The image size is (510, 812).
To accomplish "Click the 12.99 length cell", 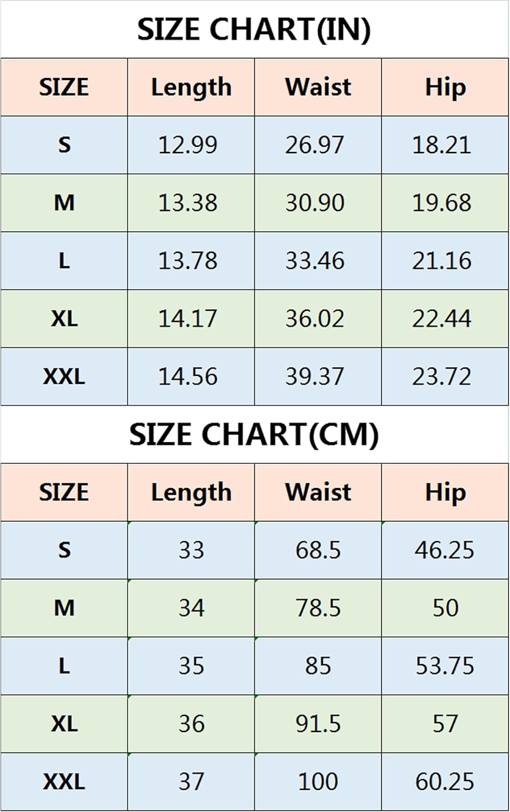I will [x=191, y=145].
